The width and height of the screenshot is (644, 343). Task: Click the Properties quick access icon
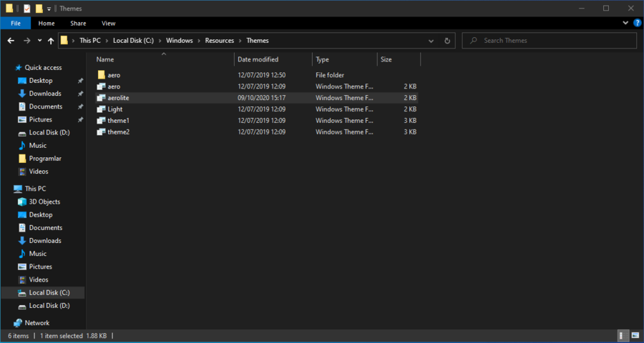pyautogui.click(x=26, y=9)
